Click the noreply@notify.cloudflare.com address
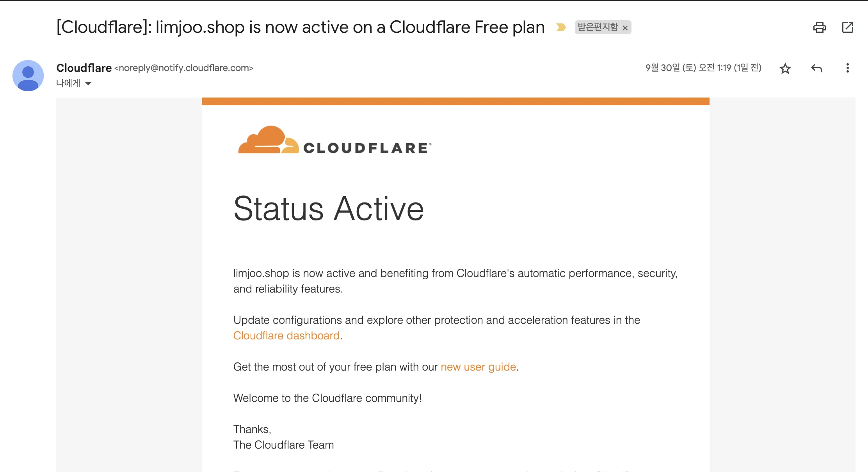The width and height of the screenshot is (868, 472). click(x=184, y=68)
